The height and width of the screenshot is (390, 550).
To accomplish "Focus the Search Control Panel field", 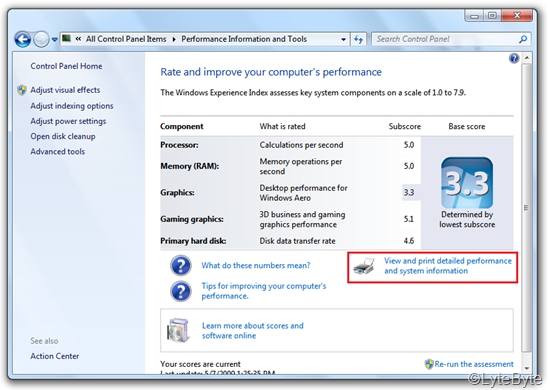I will (x=451, y=39).
